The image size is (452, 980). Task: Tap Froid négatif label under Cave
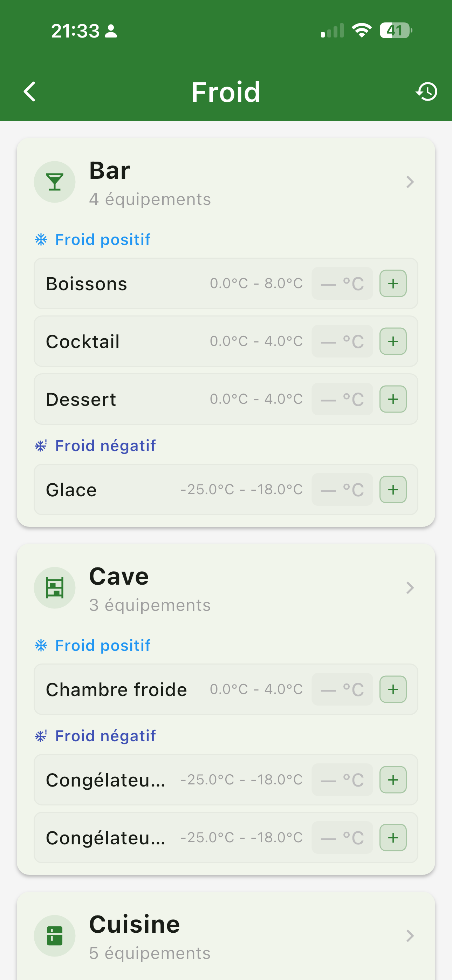(x=105, y=736)
